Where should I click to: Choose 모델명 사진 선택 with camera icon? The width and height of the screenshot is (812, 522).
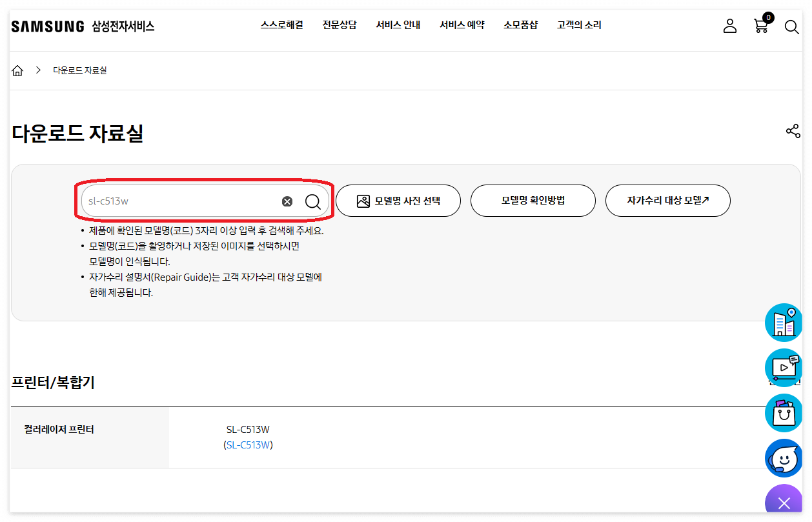[x=398, y=201]
